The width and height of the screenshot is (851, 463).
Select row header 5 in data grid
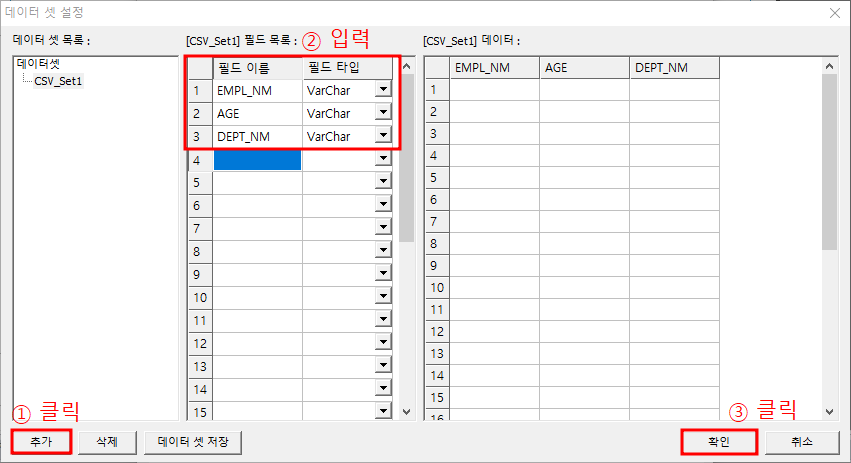click(x=437, y=177)
